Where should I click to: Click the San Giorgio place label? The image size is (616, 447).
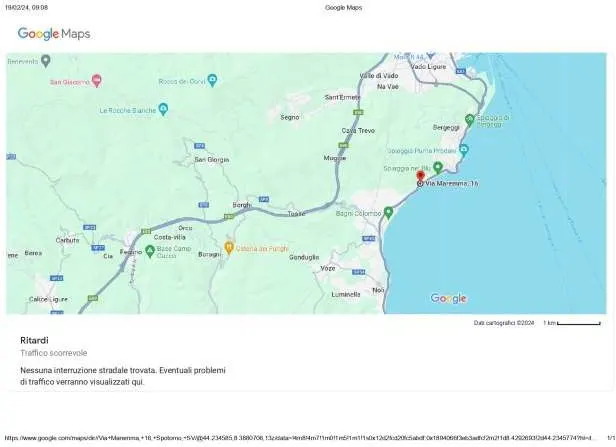tap(212, 160)
